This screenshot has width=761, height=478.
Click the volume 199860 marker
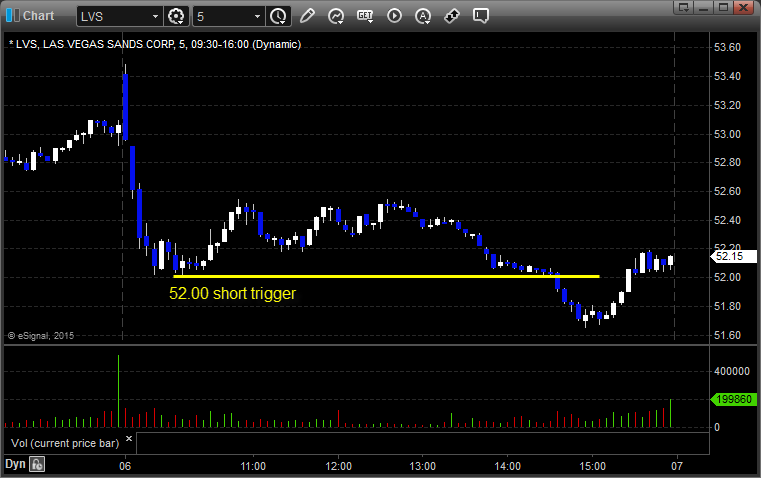[x=734, y=399]
